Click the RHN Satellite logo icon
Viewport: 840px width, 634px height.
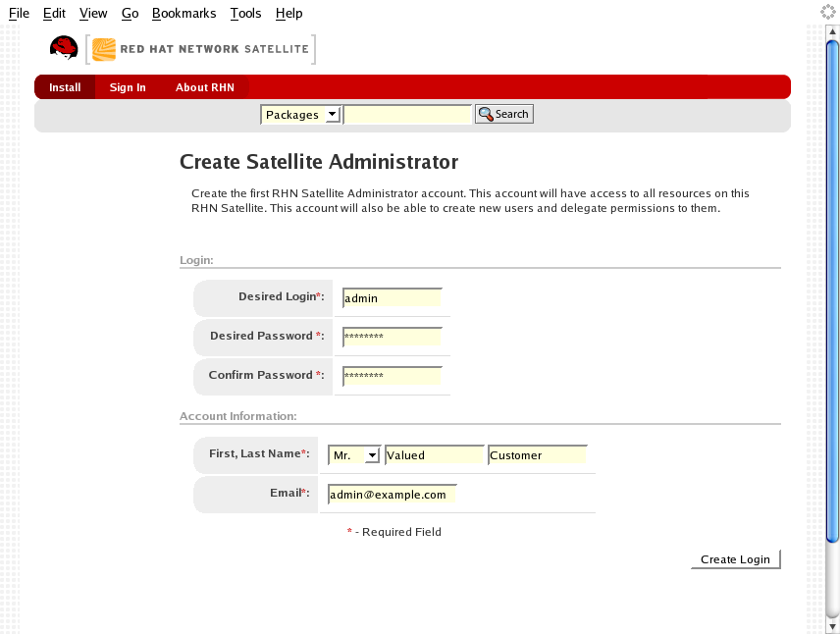tap(104, 49)
